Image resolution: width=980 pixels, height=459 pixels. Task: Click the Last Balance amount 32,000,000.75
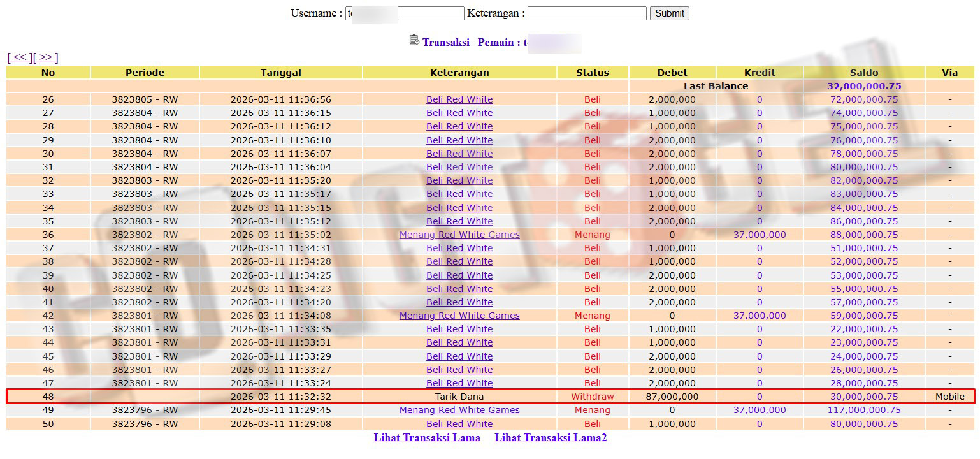(x=863, y=86)
